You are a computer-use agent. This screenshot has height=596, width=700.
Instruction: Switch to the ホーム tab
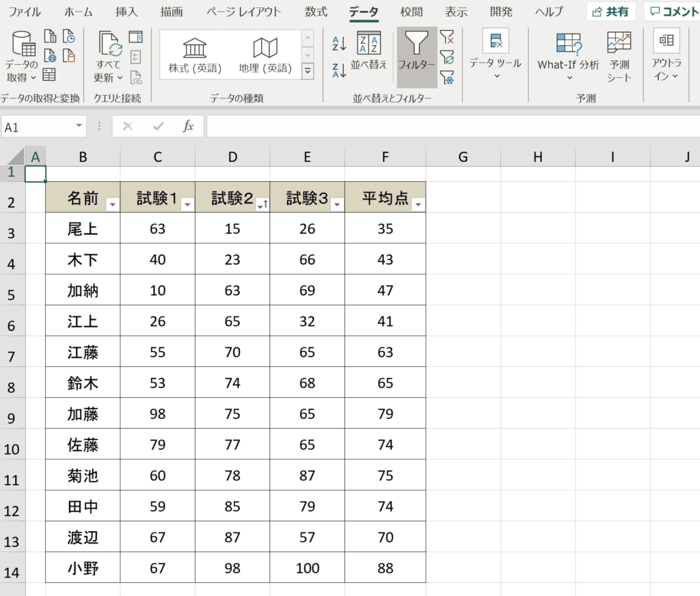point(78,12)
